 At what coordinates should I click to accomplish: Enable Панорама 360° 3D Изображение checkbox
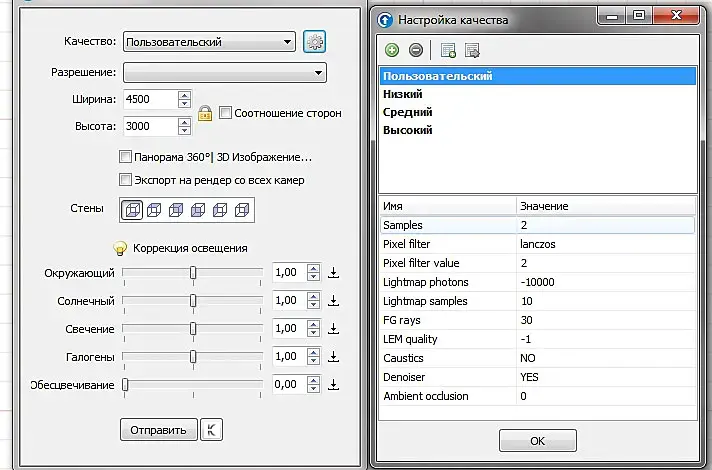point(125,157)
